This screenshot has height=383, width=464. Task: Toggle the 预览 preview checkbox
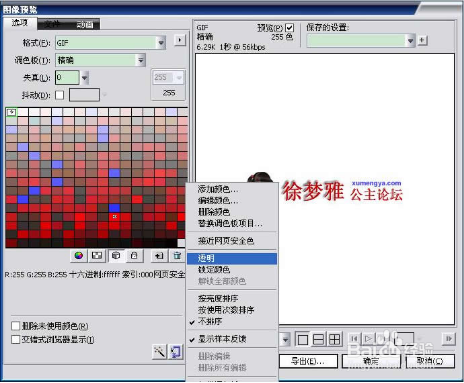[x=289, y=28]
